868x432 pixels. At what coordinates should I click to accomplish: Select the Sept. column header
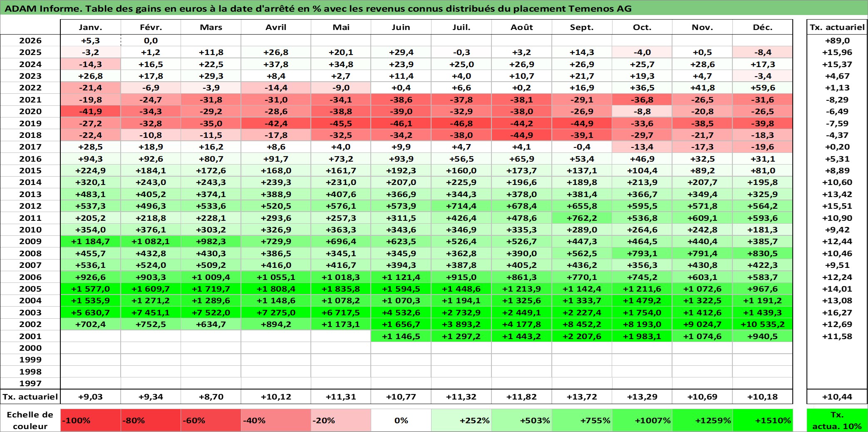coord(582,27)
